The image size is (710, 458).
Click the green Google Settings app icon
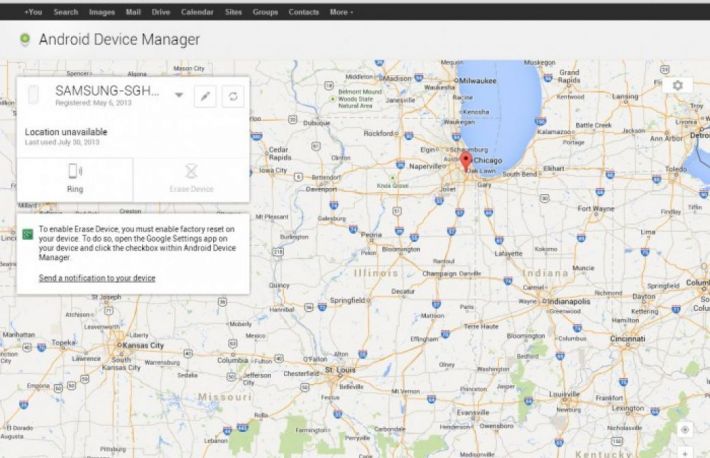(x=28, y=234)
